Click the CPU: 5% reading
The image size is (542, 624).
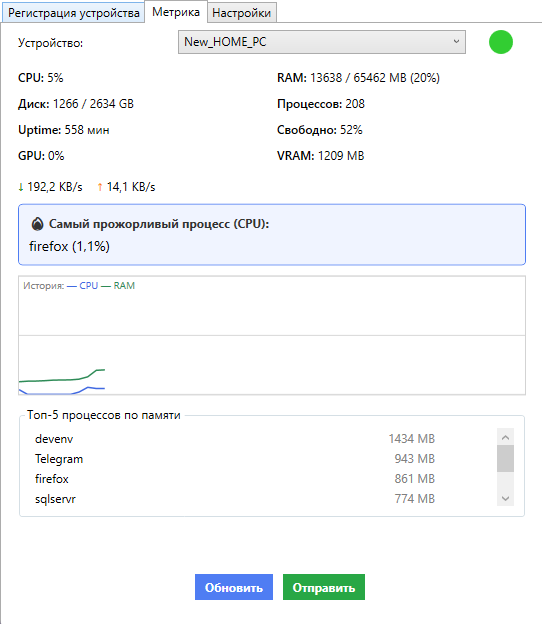[41, 78]
